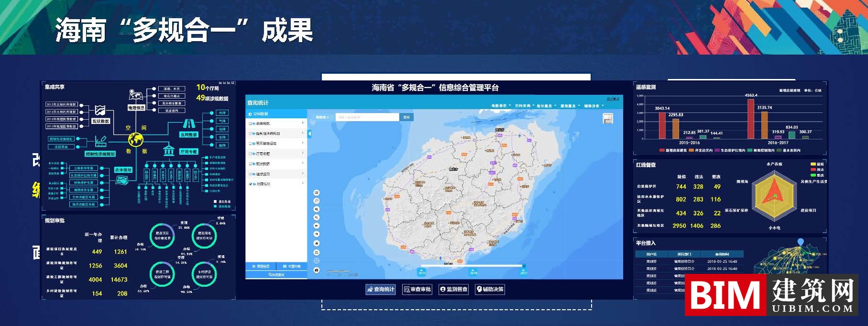The height and width of the screenshot is (326, 868).
Task: Uncheck the 地理信息 layer checkbox
Action: tap(250, 184)
